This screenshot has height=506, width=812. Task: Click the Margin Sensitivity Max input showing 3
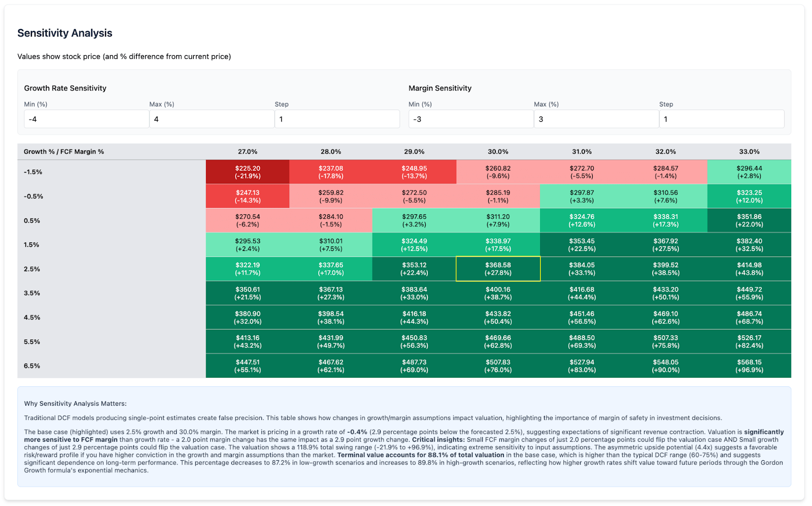pyautogui.click(x=596, y=119)
